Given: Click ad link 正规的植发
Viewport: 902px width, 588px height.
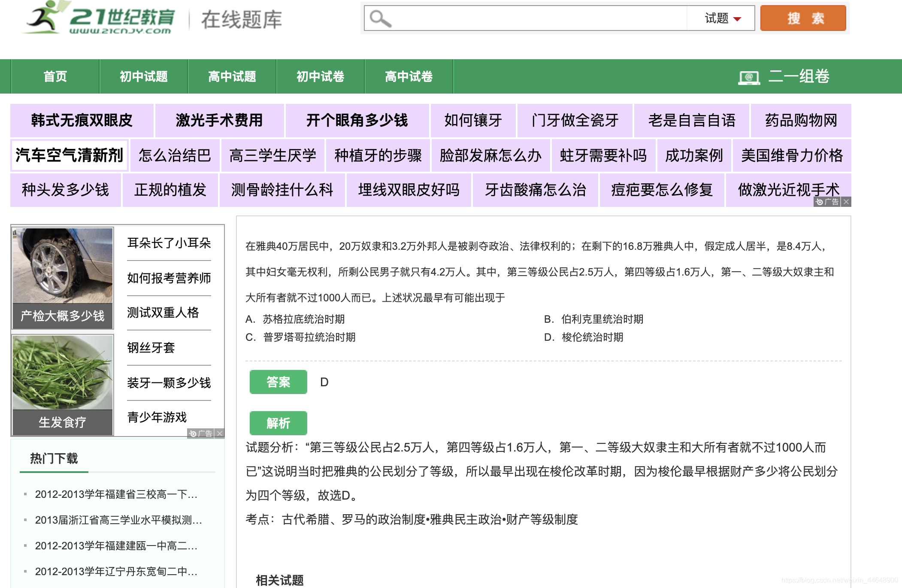Looking at the screenshot, I should pos(170,190).
